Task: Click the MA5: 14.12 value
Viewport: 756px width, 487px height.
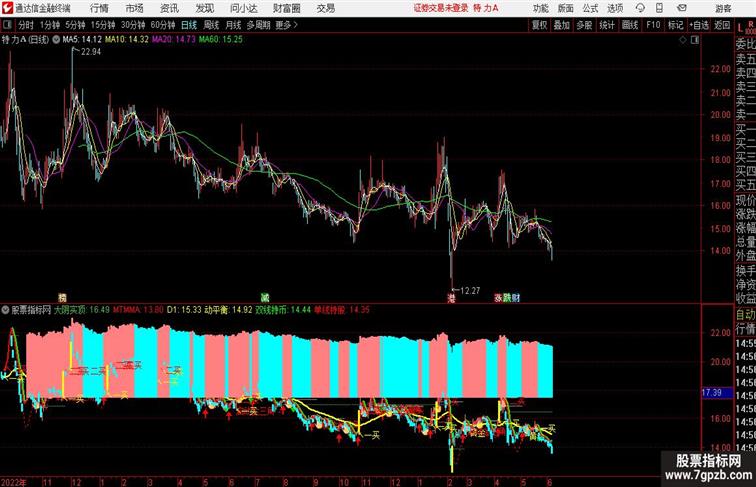Action: point(82,40)
